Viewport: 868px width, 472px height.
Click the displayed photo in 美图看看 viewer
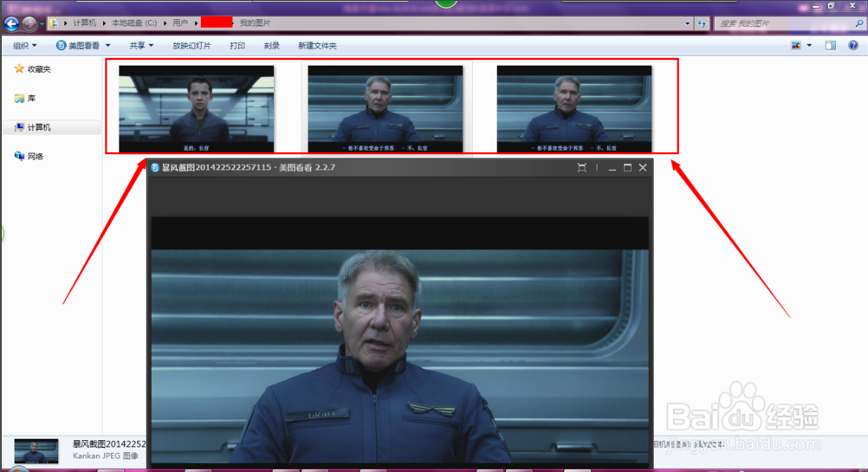point(399,340)
